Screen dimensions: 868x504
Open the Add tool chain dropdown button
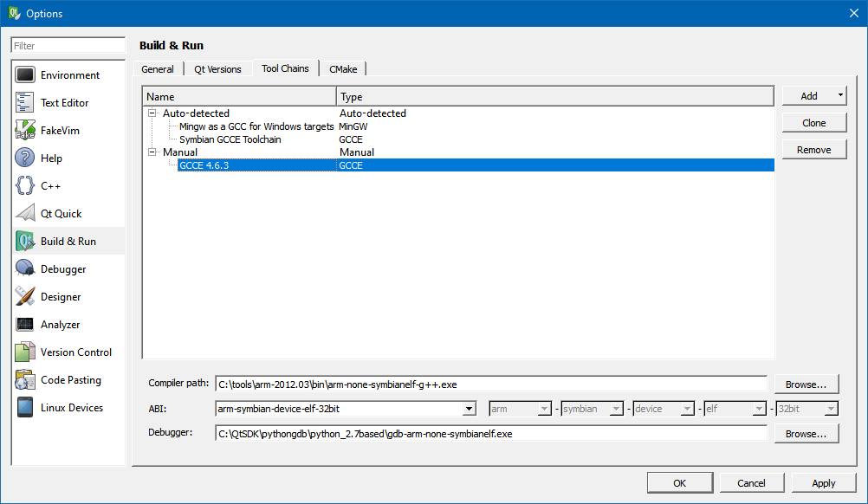coord(840,96)
